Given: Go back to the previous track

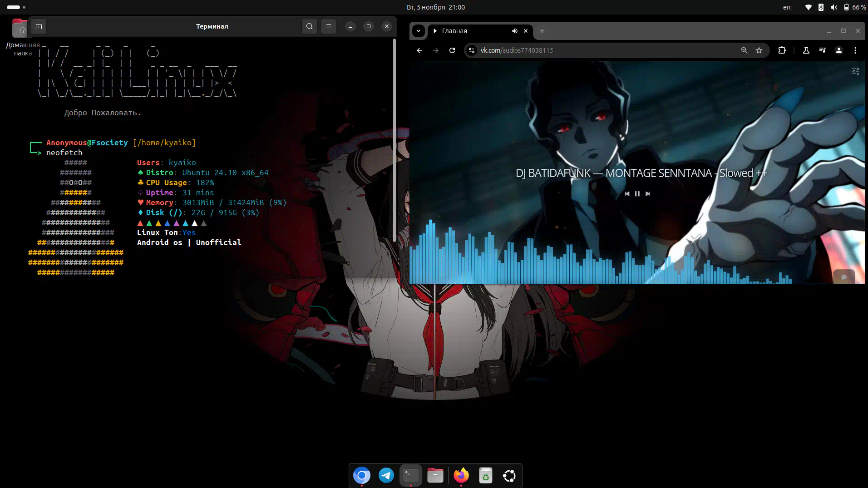Looking at the screenshot, I should click(x=627, y=194).
